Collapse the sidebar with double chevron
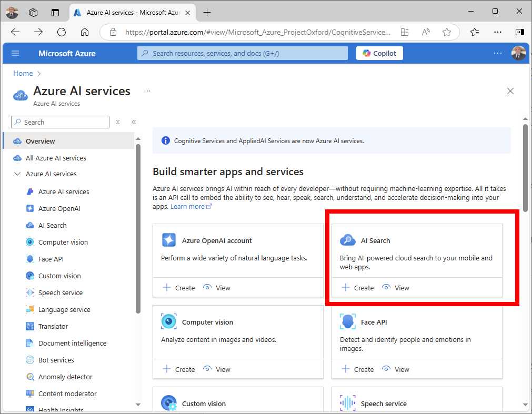 [x=134, y=122]
